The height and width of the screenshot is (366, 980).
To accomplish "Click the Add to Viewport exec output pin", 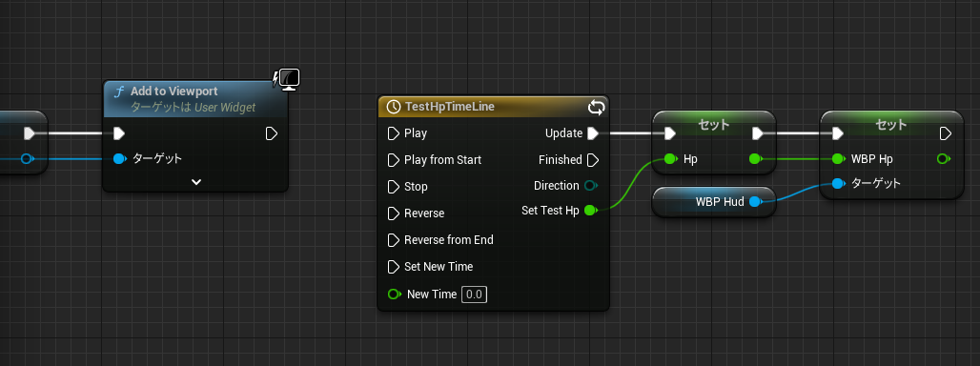I will 272,133.
